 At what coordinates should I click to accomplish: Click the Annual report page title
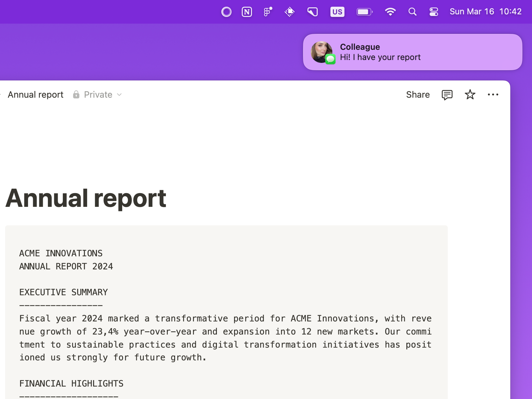86,198
